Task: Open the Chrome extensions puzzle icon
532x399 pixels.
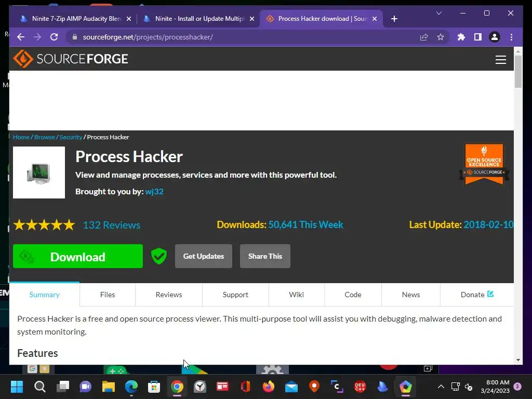Action: pyautogui.click(x=461, y=37)
